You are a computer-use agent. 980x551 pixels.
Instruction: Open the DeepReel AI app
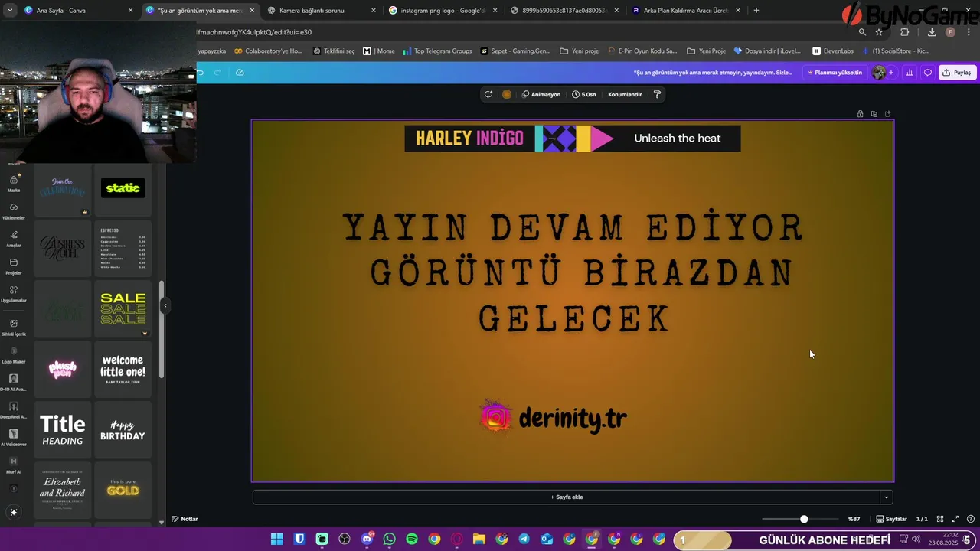[14, 410]
